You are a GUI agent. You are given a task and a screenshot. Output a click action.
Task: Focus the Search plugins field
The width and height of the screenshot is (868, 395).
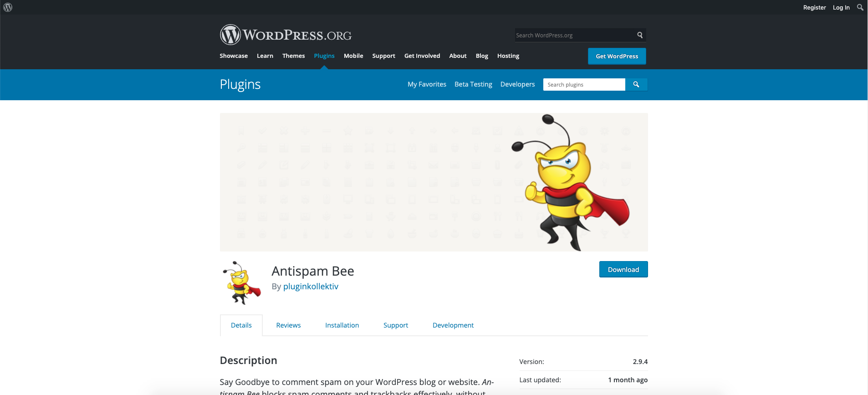click(584, 85)
